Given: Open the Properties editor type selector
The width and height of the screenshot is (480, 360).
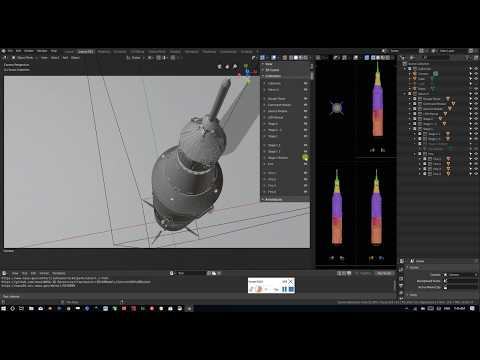Looking at the screenshot, I should click(x=402, y=261).
